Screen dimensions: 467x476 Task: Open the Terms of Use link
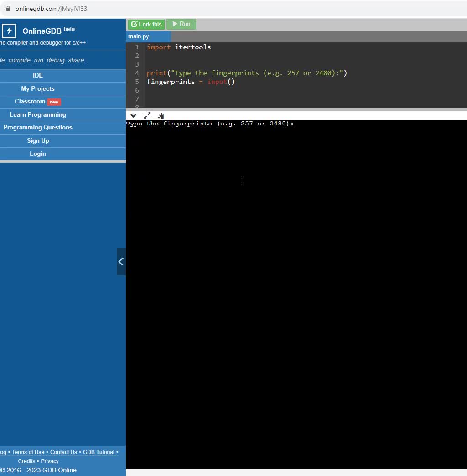[28, 452]
